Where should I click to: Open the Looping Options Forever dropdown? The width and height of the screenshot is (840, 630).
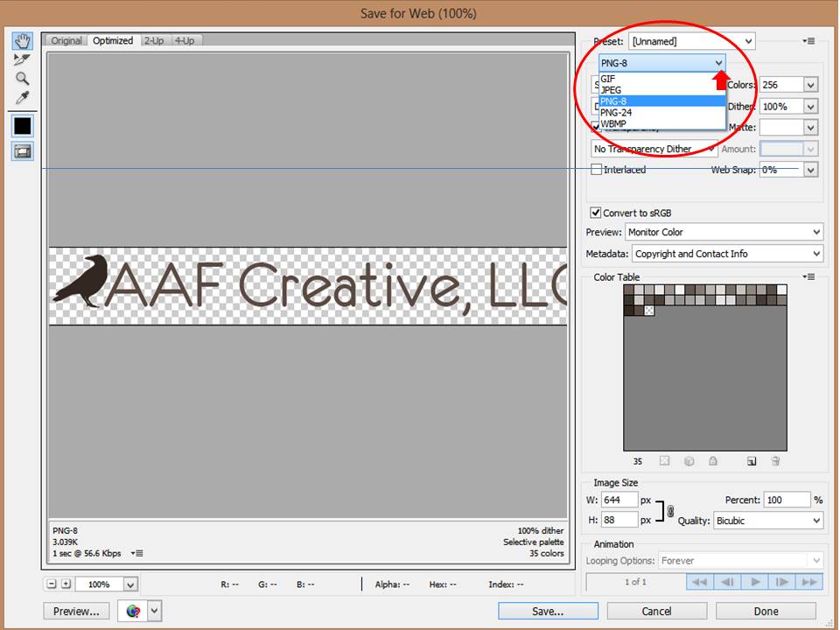click(740, 560)
